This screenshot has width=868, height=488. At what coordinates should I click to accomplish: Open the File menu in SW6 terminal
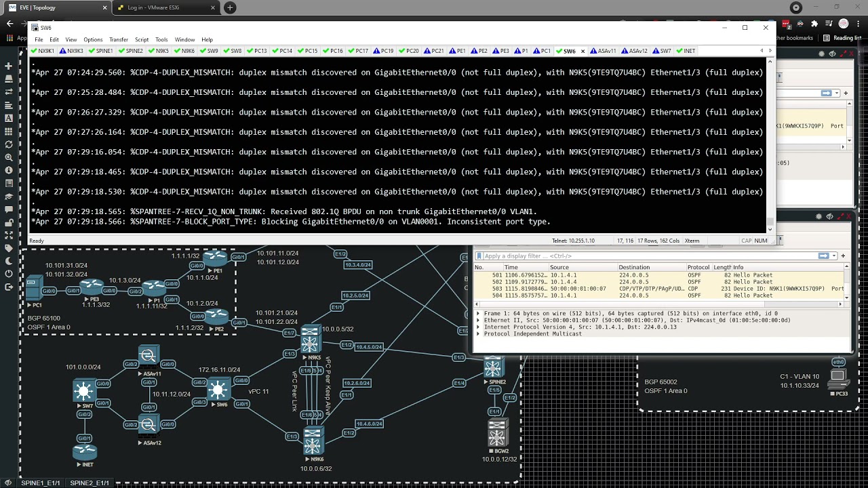pos(39,40)
